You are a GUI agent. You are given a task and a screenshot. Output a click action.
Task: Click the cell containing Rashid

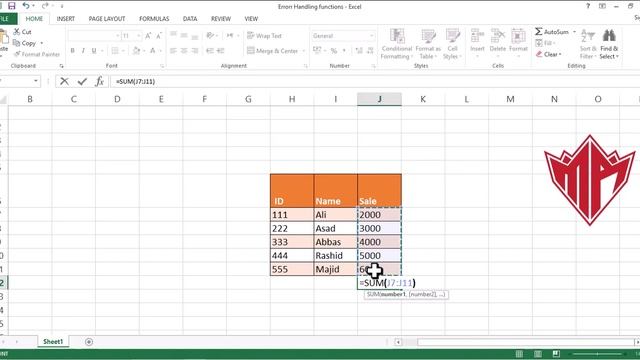click(336, 256)
